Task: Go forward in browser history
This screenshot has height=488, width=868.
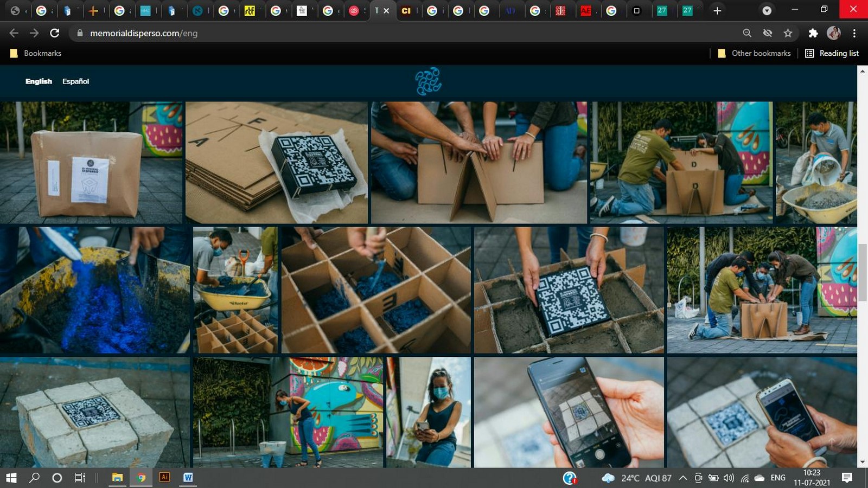Action: 34,33
